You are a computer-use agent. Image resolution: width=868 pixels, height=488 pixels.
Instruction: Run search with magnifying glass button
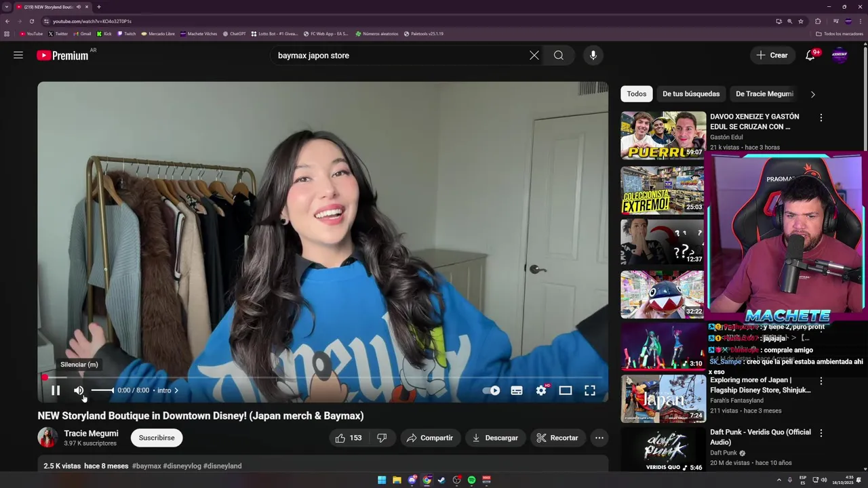point(559,56)
